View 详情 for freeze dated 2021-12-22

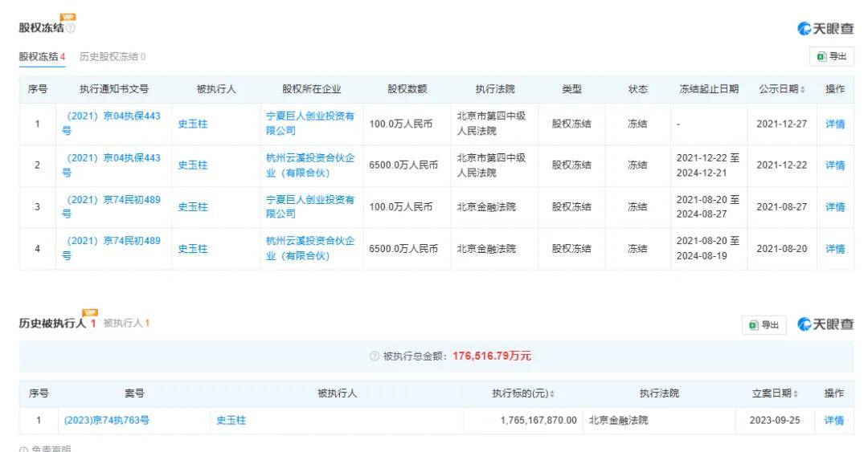(835, 165)
